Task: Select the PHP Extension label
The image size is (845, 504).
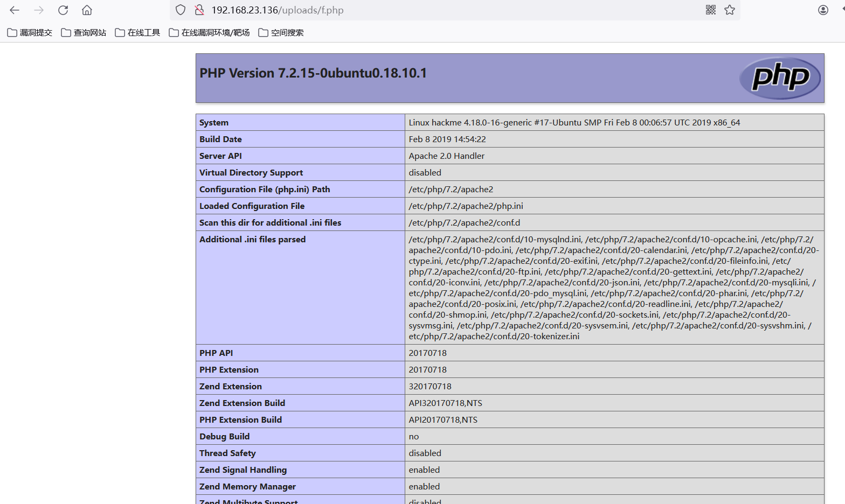Action: coord(229,370)
